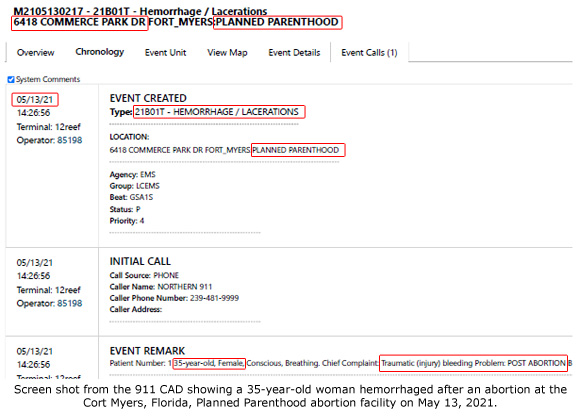Click operator 85198 link in Event Created

[x=70, y=140]
